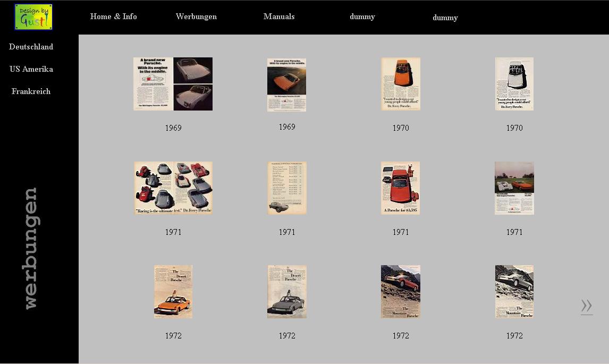Select the Werbungen menu item

click(196, 16)
